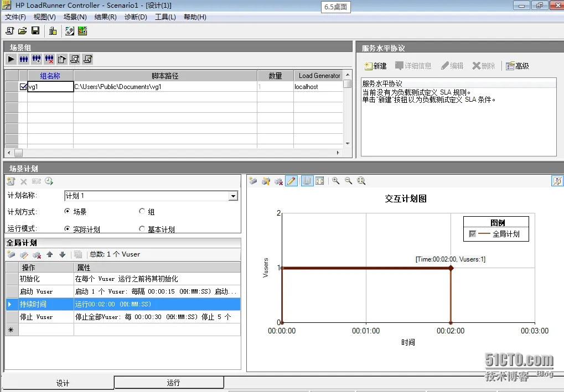Toggle graph edit mode pencil icon
Viewport: 564px width, 392px height.
click(x=291, y=181)
